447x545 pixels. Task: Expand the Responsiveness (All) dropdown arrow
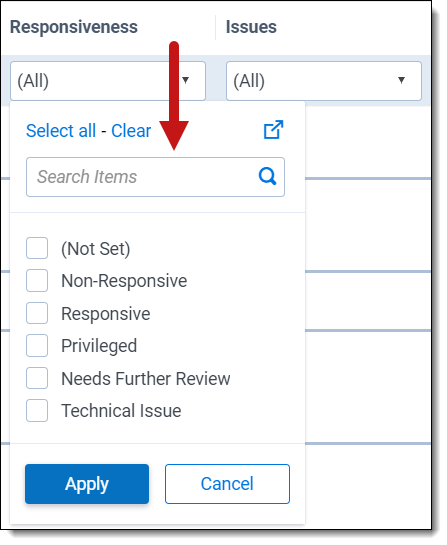186,81
